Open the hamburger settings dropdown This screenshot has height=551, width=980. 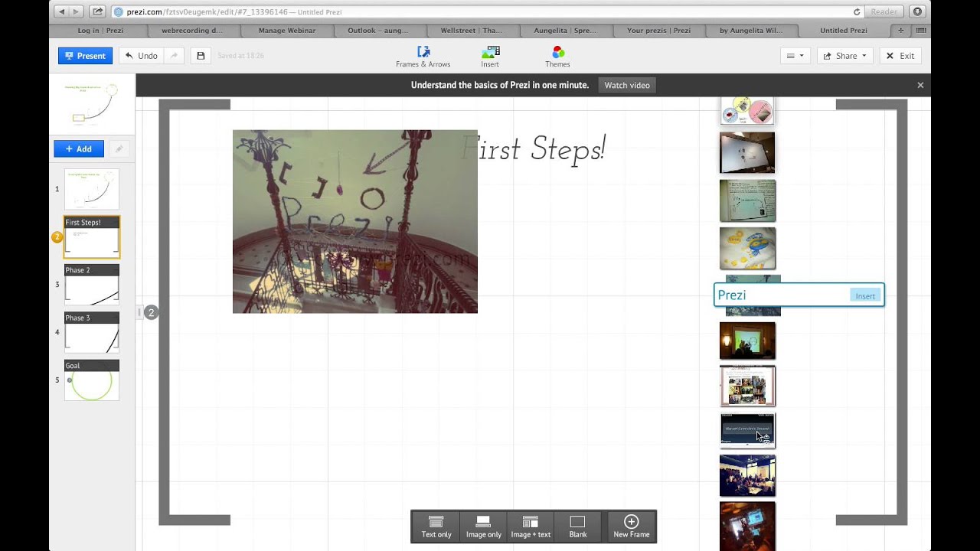tap(795, 56)
